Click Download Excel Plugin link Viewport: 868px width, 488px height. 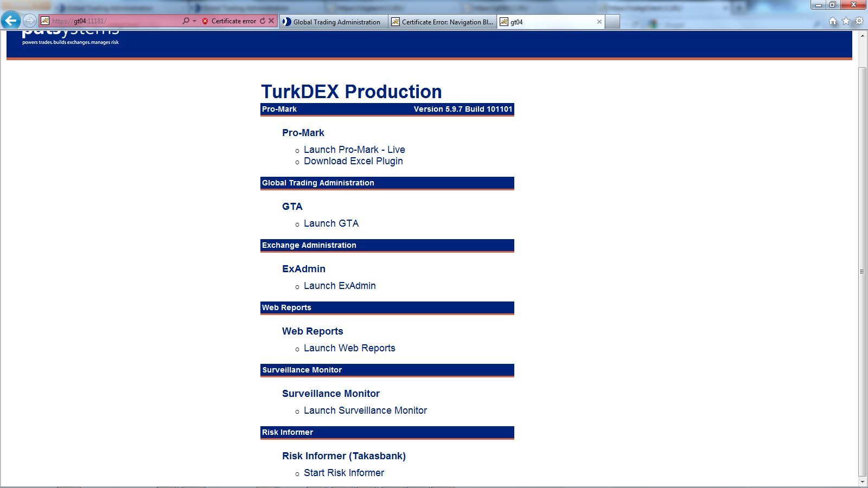point(353,161)
